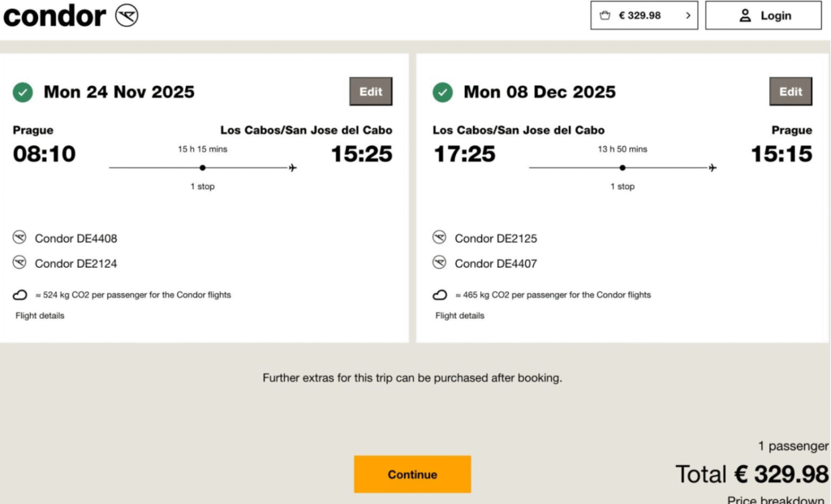The height and width of the screenshot is (504, 831).
Task: Click the Condor logo icon in header
Action: (x=127, y=15)
